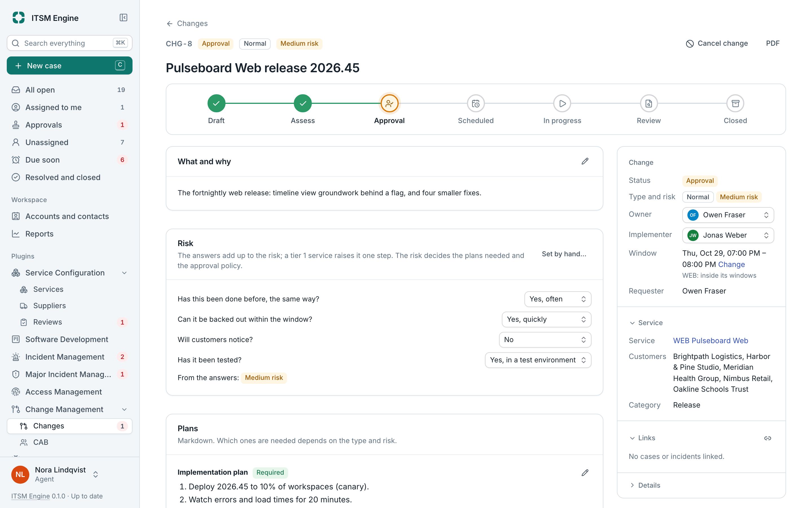Click the Scheduled stage calendar icon

[476, 104]
